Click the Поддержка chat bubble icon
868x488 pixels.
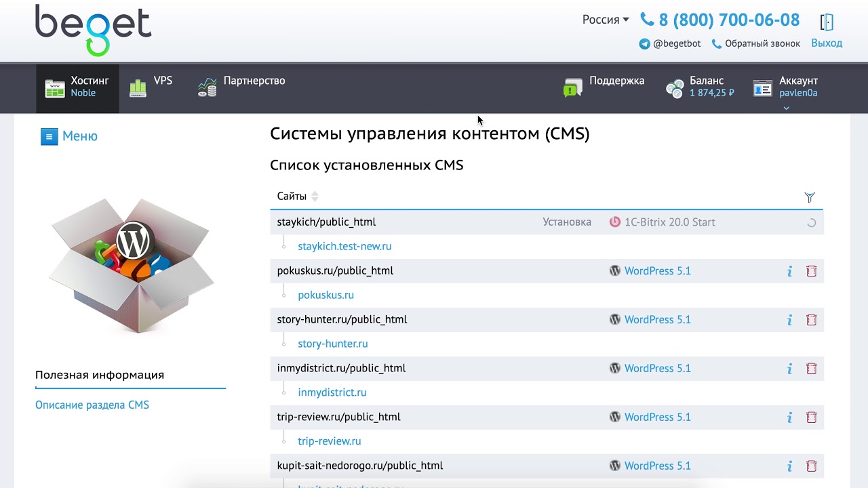click(573, 87)
